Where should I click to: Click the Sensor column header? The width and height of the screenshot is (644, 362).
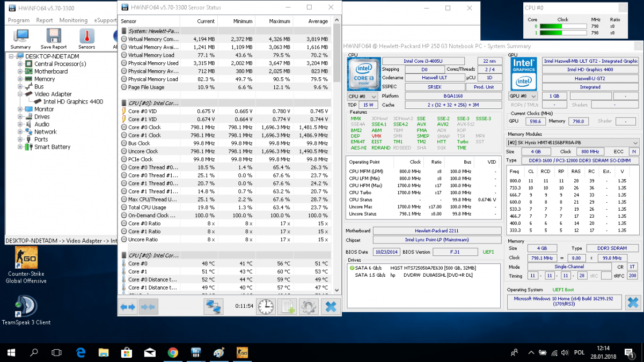(149, 21)
